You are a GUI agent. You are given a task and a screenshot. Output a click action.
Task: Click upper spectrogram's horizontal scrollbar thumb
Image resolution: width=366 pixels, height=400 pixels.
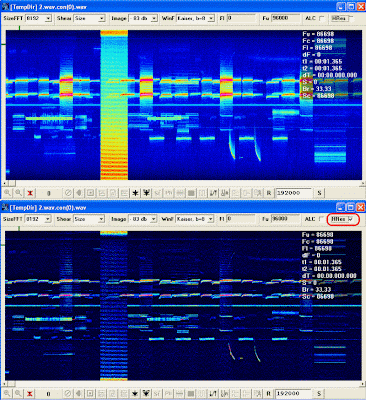pos(12,183)
